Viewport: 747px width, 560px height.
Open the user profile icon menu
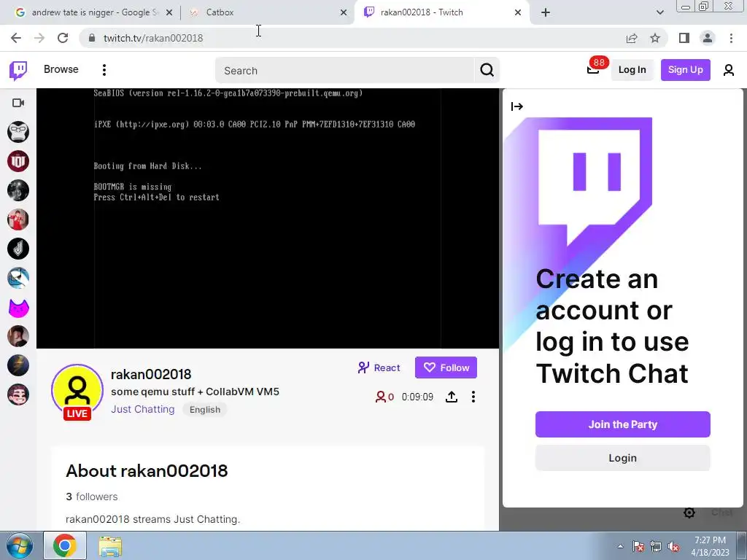click(729, 70)
